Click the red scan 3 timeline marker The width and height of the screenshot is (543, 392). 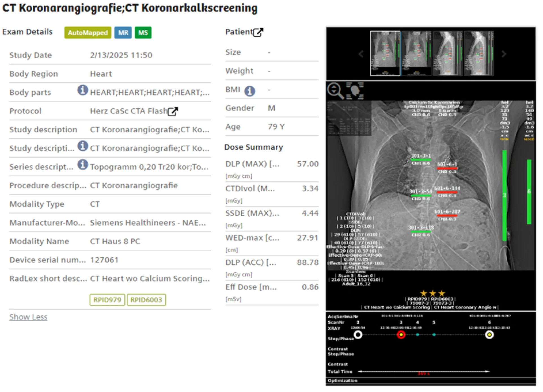(401, 335)
